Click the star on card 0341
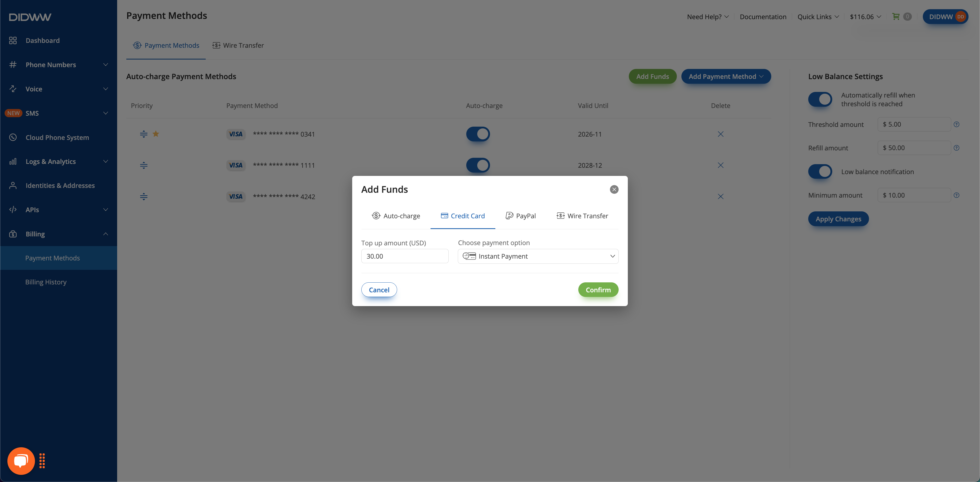This screenshot has width=980, height=482. coord(156,134)
